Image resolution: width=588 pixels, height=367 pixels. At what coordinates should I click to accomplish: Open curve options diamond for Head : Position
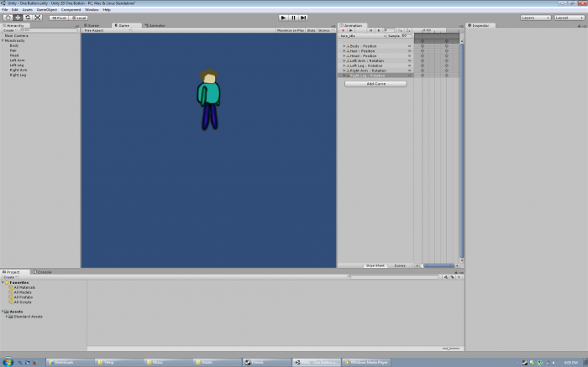(x=410, y=56)
